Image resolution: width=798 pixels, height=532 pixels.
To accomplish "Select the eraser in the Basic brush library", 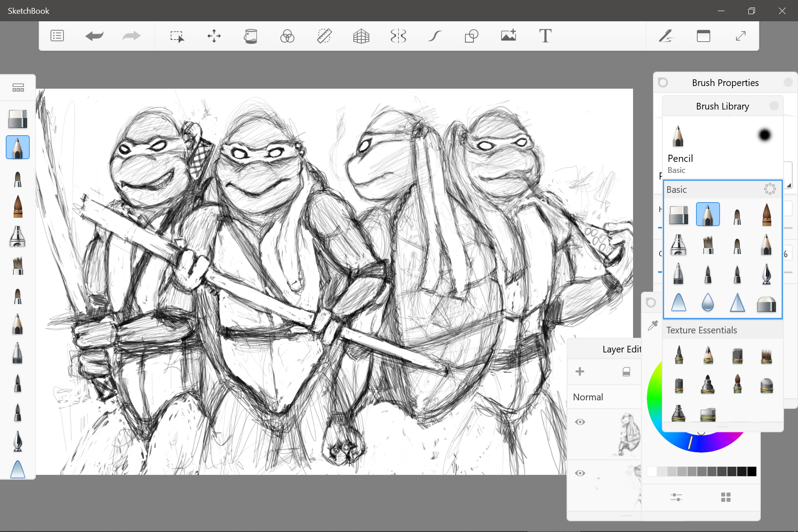I will click(679, 215).
